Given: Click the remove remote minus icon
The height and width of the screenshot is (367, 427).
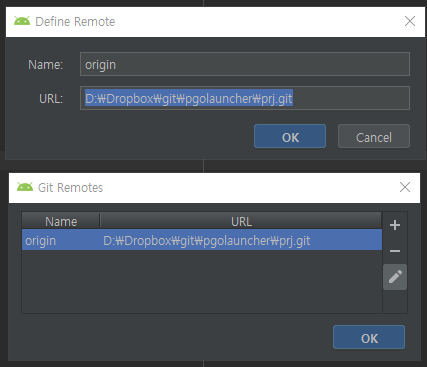Looking at the screenshot, I should [x=395, y=251].
